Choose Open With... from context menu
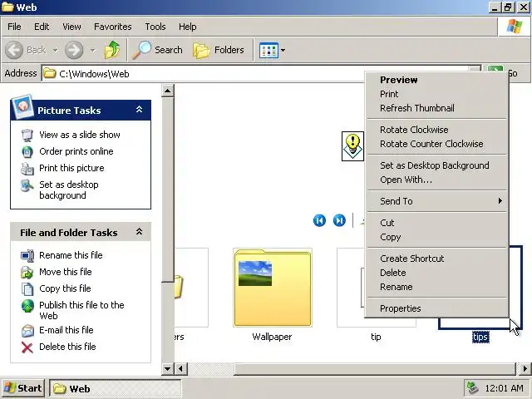 (436, 180)
